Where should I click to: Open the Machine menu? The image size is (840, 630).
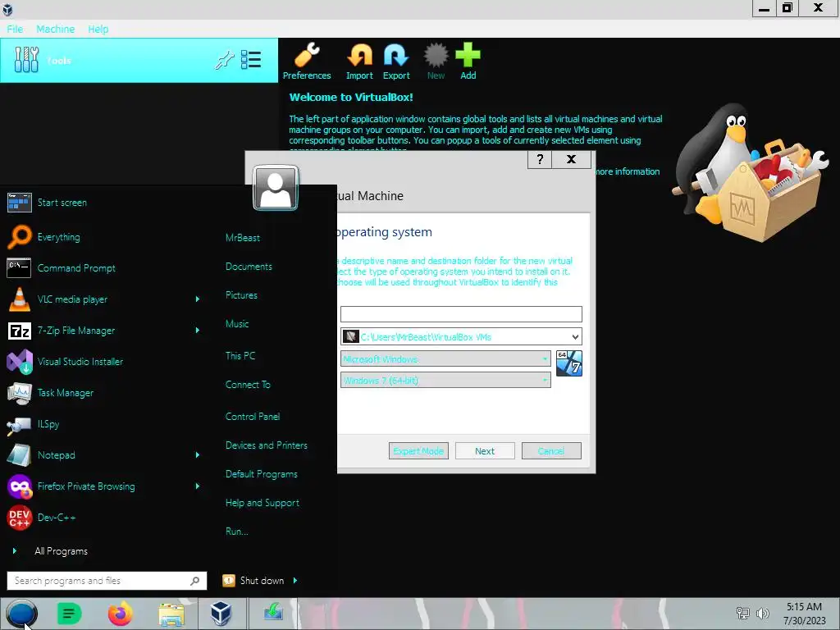coord(55,29)
